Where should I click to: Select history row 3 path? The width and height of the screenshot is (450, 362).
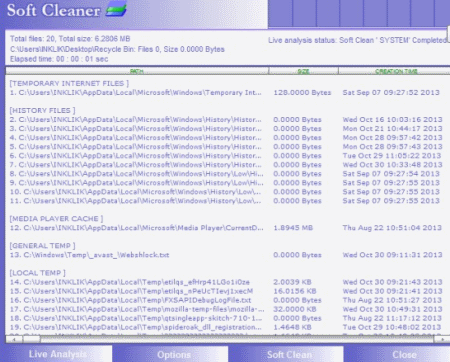tap(135, 129)
